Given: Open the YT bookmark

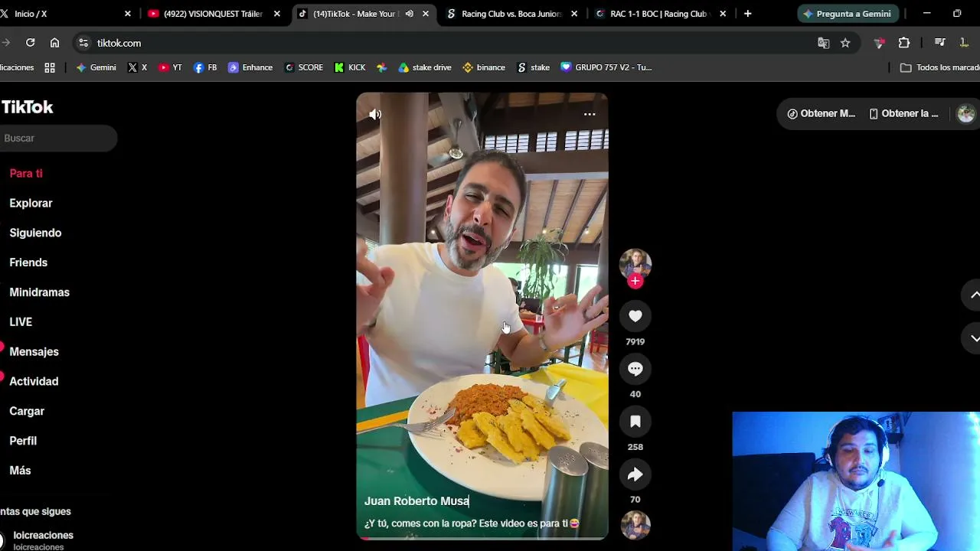Looking at the screenshot, I should (170, 67).
